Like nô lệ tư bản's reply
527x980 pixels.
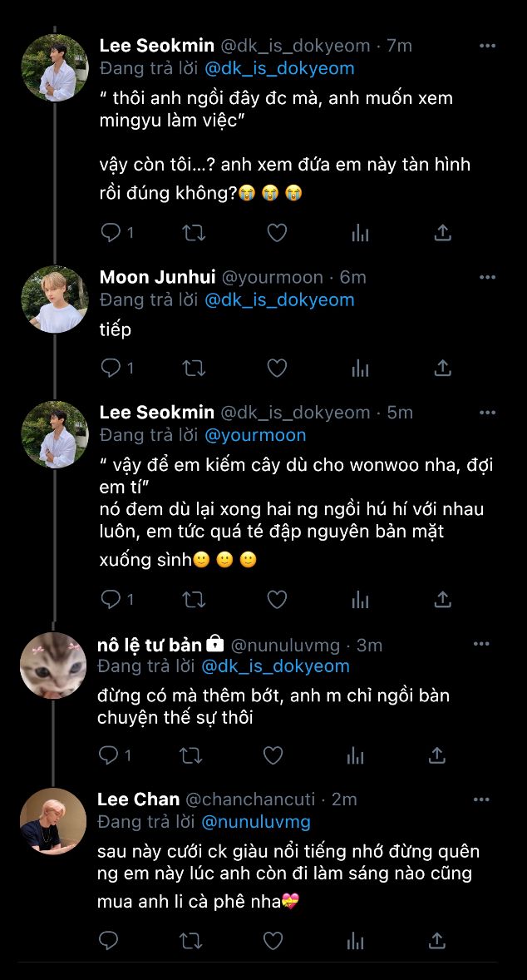273,755
